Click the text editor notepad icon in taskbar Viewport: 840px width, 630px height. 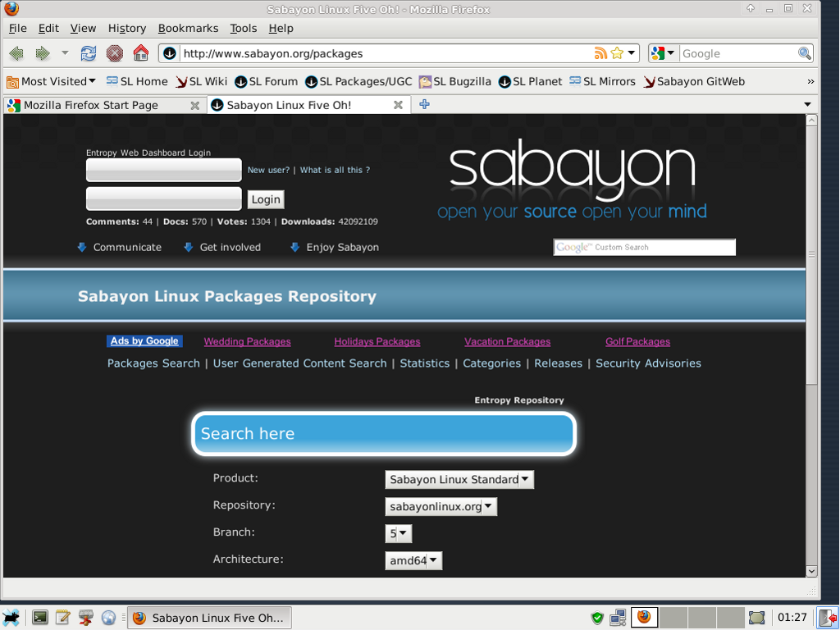62,618
